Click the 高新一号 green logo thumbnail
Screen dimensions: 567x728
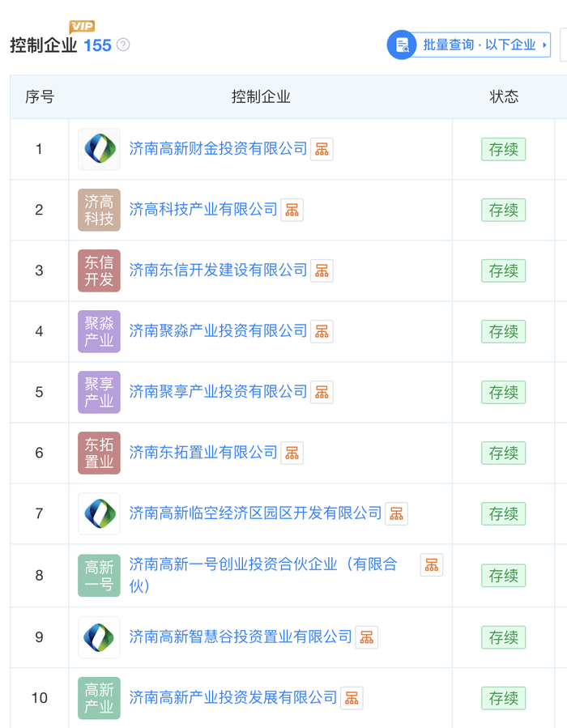[100, 576]
